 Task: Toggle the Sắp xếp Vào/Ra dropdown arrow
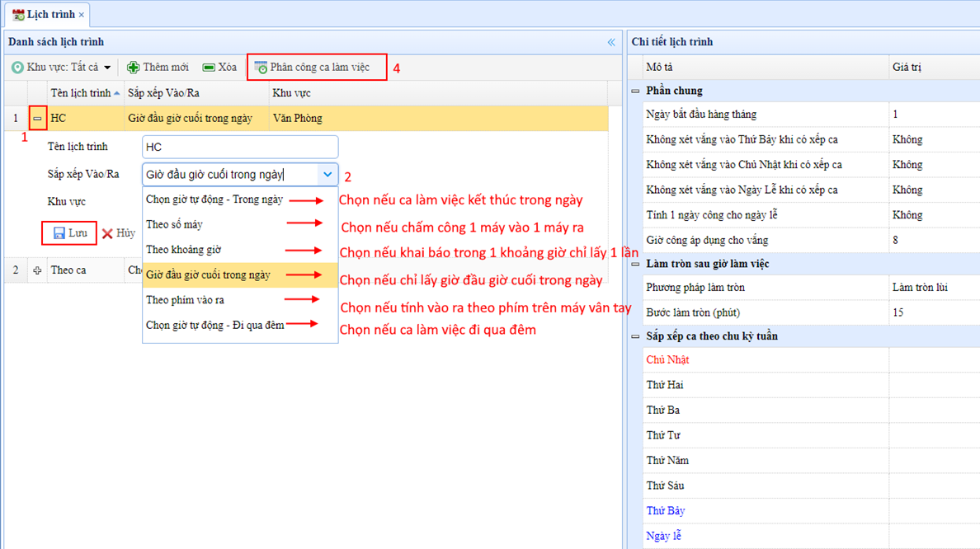[x=327, y=174]
